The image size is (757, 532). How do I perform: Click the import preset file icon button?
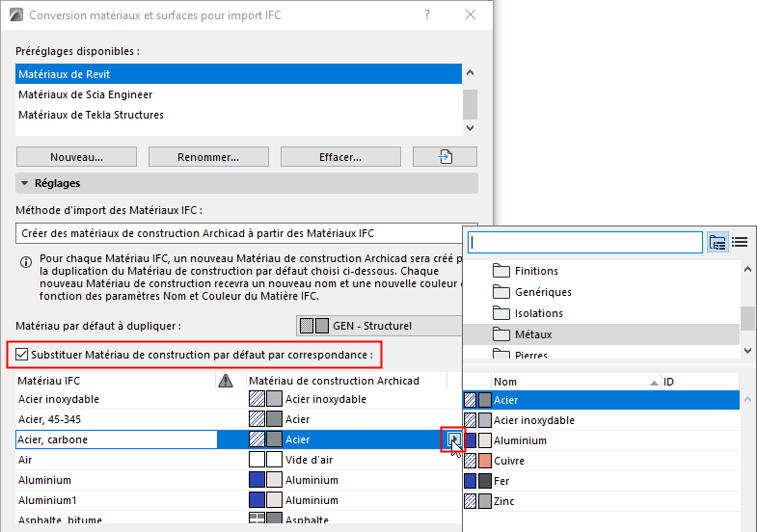pyautogui.click(x=445, y=157)
